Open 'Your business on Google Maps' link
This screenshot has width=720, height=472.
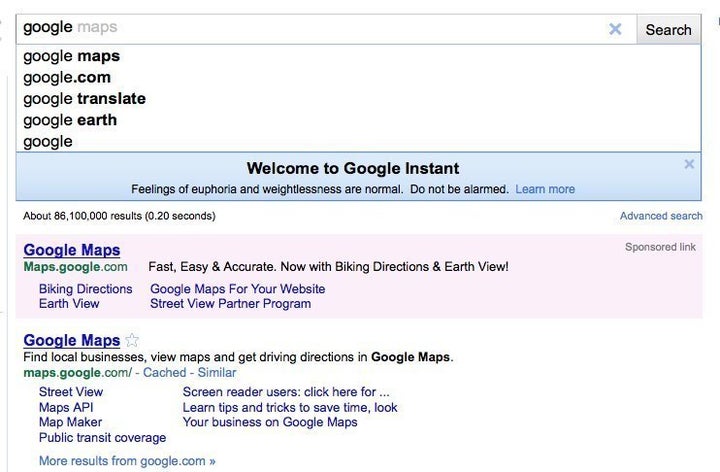[x=270, y=422]
